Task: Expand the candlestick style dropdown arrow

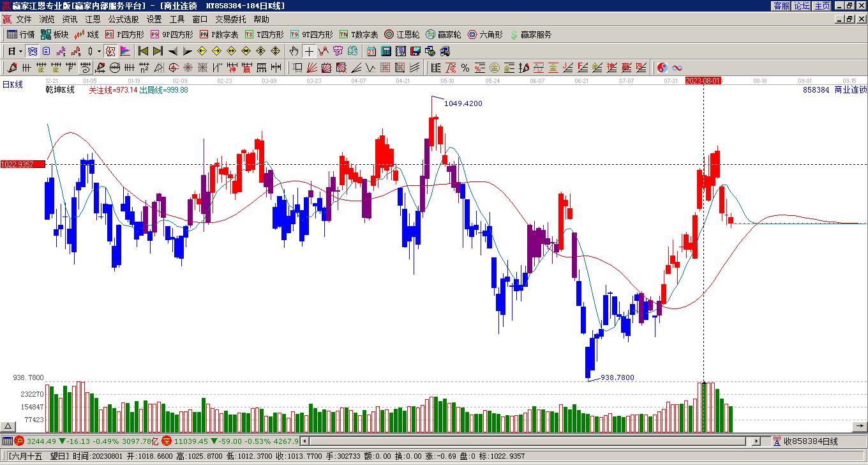Action: tap(99, 51)
